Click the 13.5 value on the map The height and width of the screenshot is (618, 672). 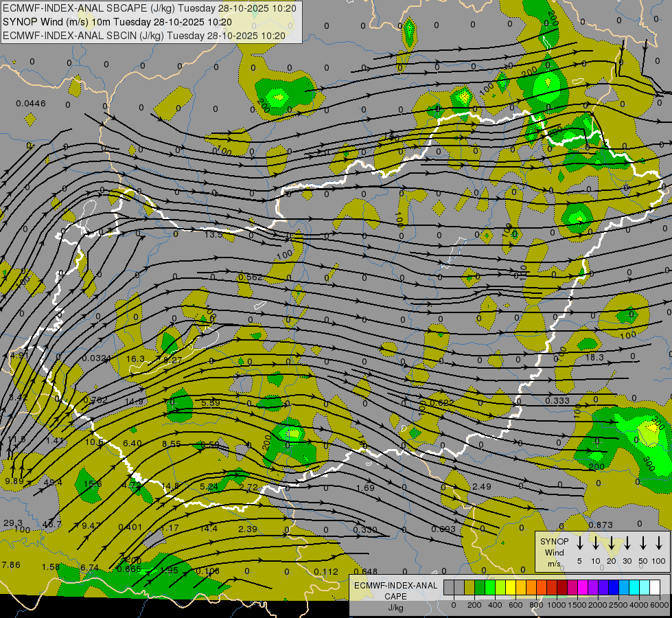pyautogui.click(x=213, y=235)
